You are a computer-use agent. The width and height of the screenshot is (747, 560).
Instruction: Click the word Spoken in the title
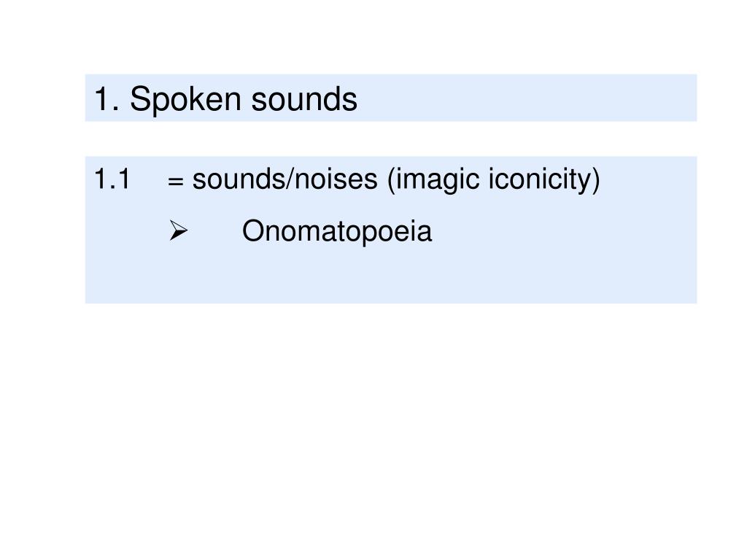click(185, 99)
